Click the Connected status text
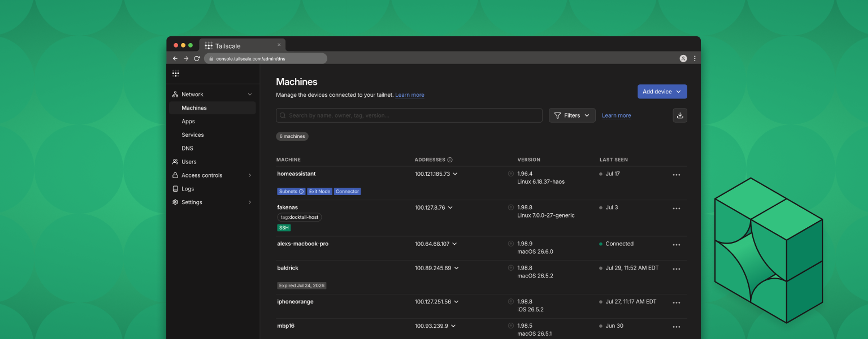The height and width of the screenshot is (339, 868). (x=619, y=244)
